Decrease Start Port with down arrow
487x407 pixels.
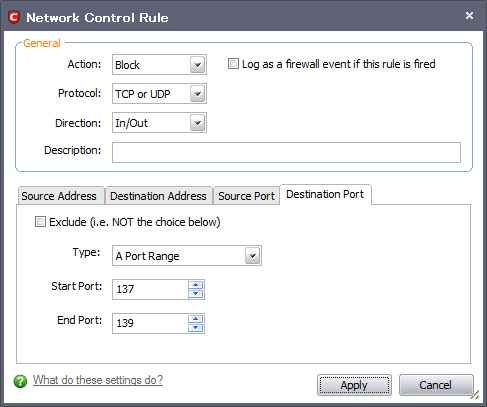pos(196,294)
